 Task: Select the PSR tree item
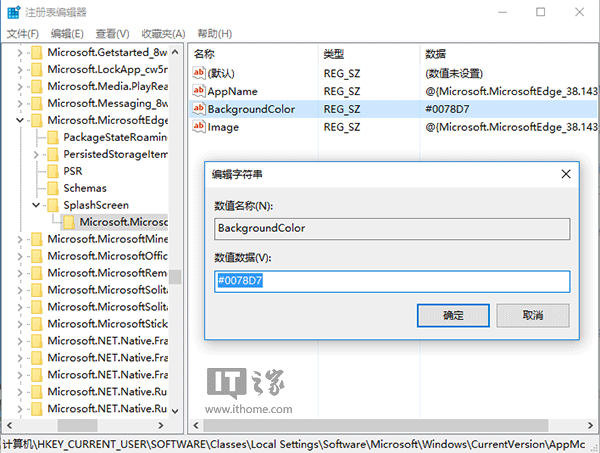click(x=73, y=171)
